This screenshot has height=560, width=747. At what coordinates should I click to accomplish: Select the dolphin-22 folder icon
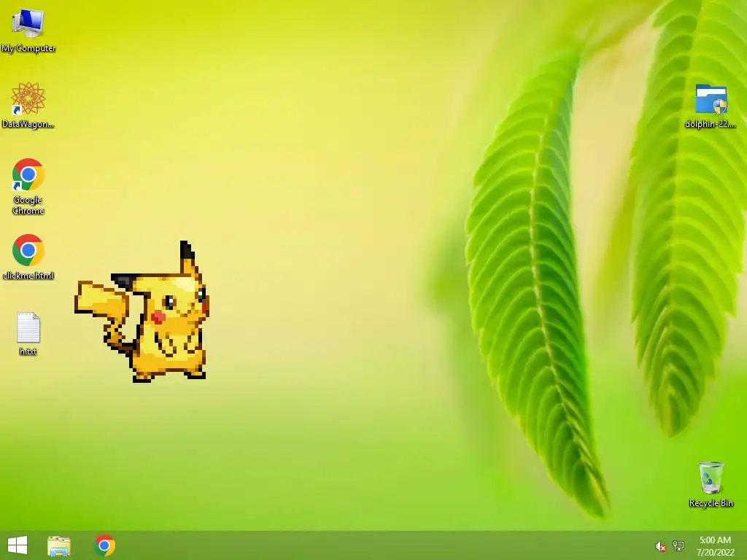pyautogui.click(x=711, y=99)
